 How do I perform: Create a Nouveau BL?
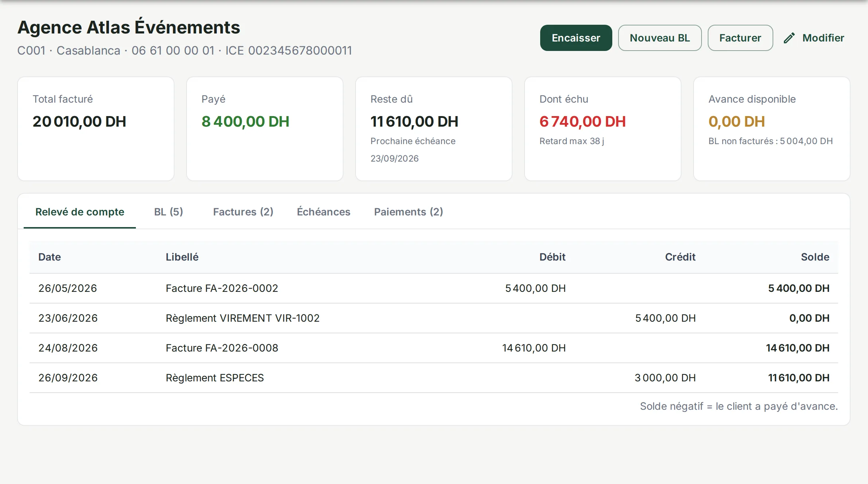(660, 38)
